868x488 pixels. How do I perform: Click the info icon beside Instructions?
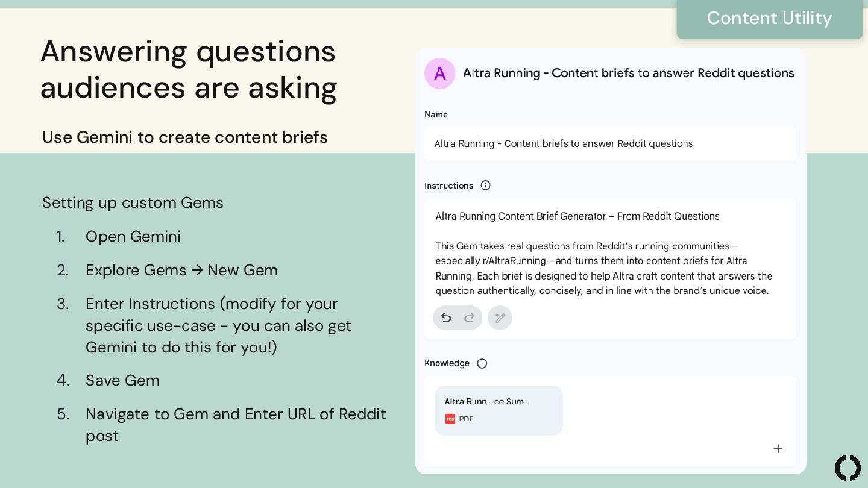click(x=485, y=186)
